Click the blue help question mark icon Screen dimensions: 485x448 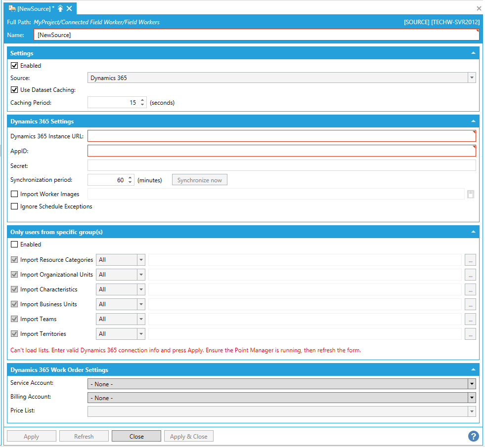click(473, 436)
